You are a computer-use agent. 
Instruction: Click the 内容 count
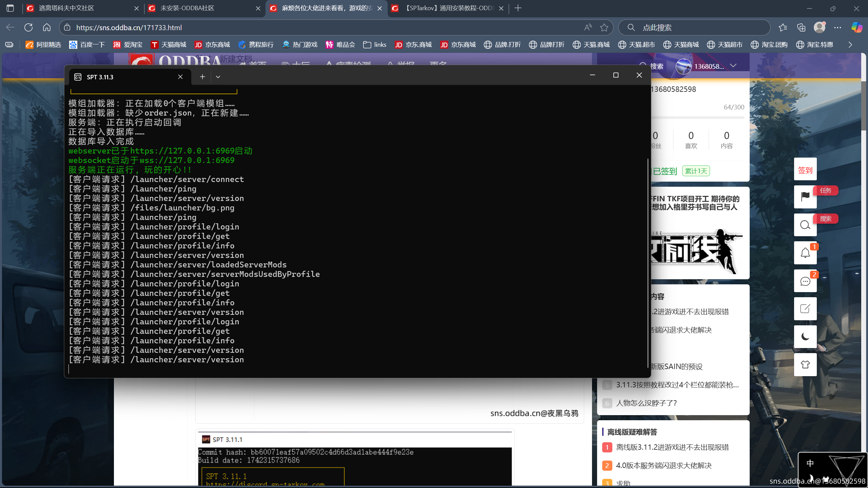(x=727, y=140)
